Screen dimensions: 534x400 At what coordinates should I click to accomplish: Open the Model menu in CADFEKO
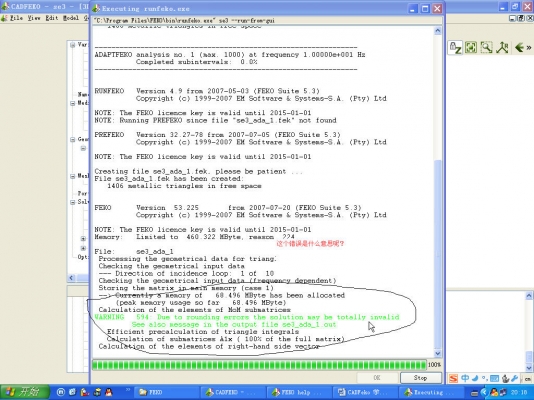(70, 18)
